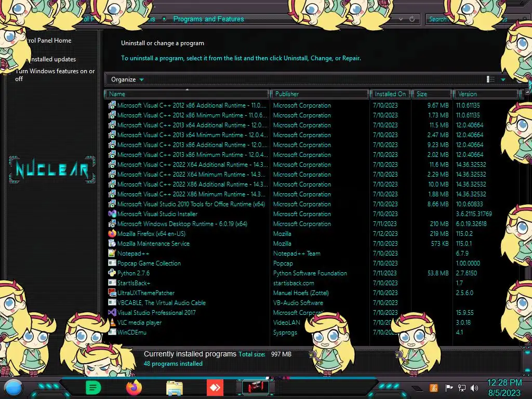The height and width of the screenshot is (399, 532).
Task: Click the startisback.com publisher cell
Action: click(x=294, y=283)
